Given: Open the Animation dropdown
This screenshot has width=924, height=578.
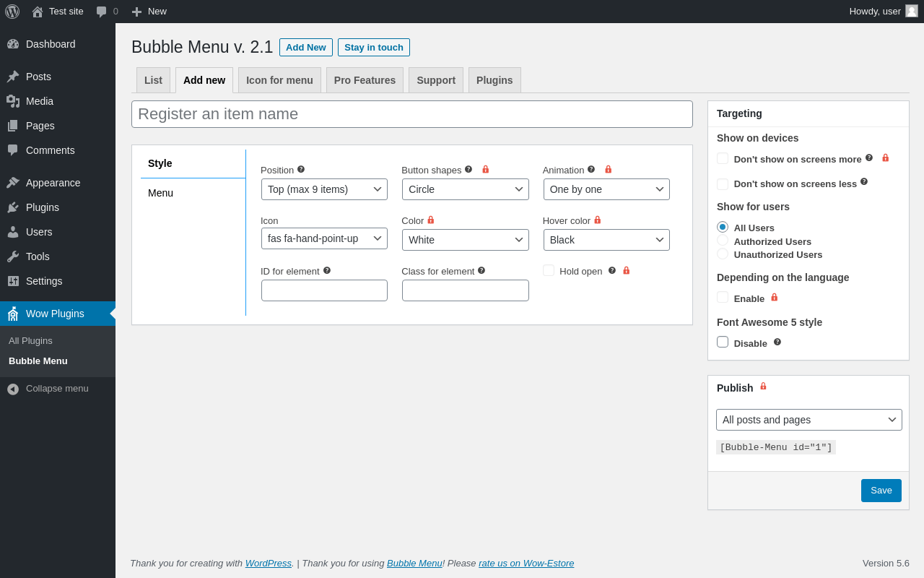Looking at the screenshot, I should tap(606, 189).
